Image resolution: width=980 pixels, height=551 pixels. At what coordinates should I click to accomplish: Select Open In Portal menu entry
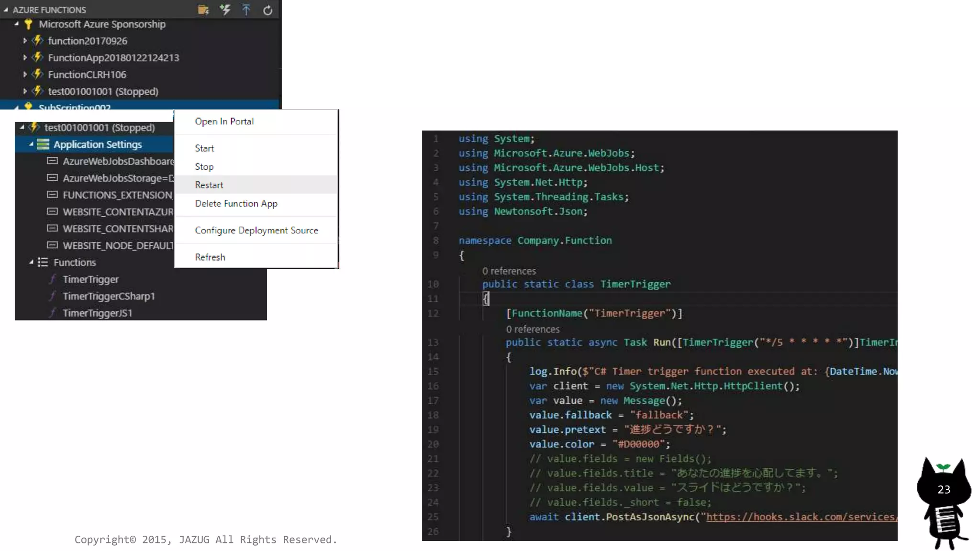(x=224, y=121)
